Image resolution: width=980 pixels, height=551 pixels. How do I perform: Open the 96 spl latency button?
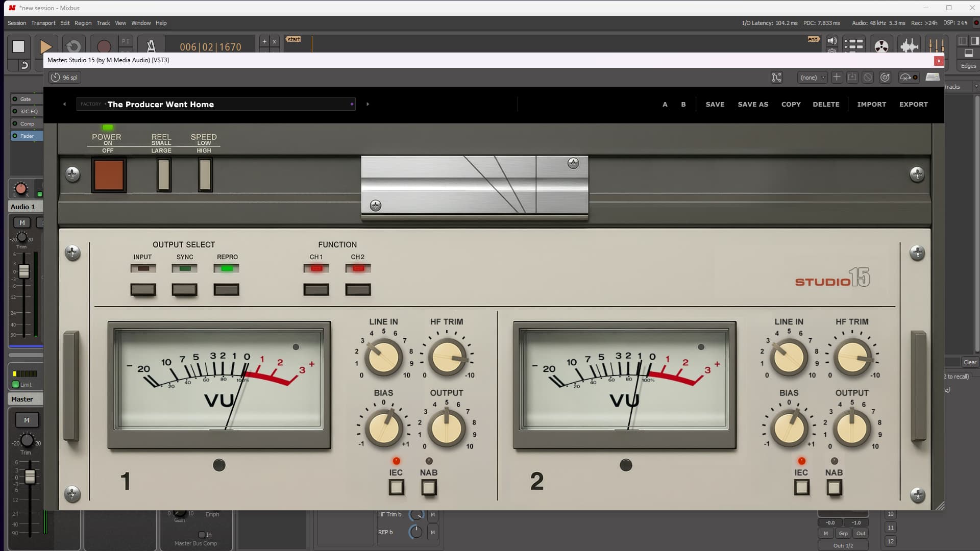tap(64, 78)
